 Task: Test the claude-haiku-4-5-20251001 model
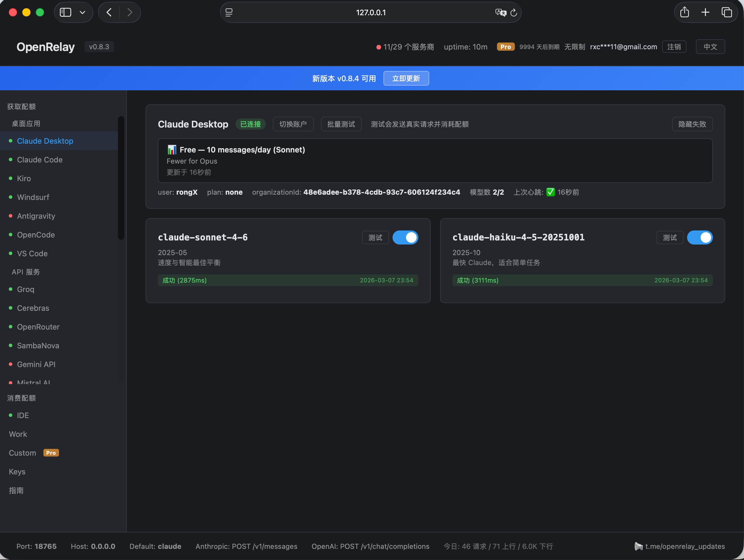click(x=670, y=238)
